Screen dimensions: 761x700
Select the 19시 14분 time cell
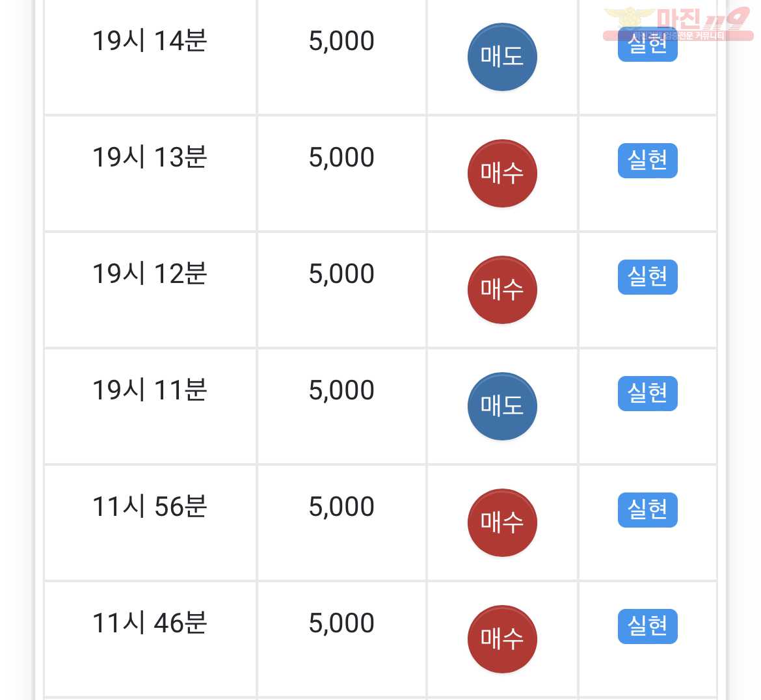(x=150, y=57)
